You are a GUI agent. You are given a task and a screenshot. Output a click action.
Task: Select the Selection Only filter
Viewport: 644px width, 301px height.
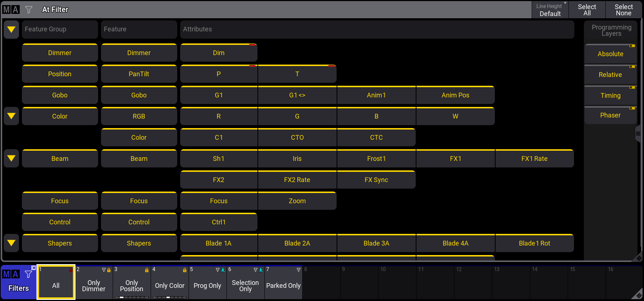(x=245, y=282)
